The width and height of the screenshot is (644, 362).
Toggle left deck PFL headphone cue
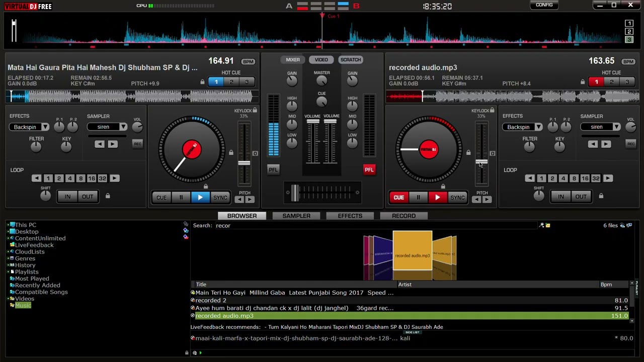[x=273, y=169]
